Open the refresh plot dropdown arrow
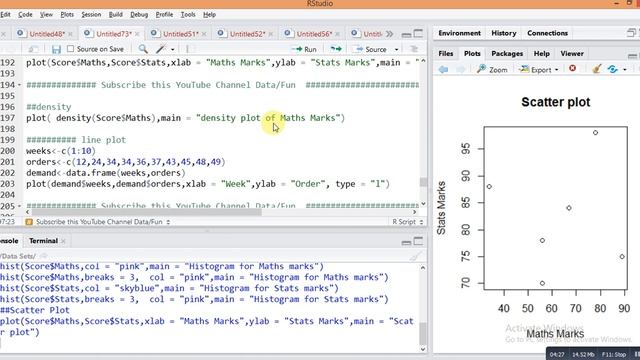The image size is (640, 360). pyautogui.click(x=625, y=70)
